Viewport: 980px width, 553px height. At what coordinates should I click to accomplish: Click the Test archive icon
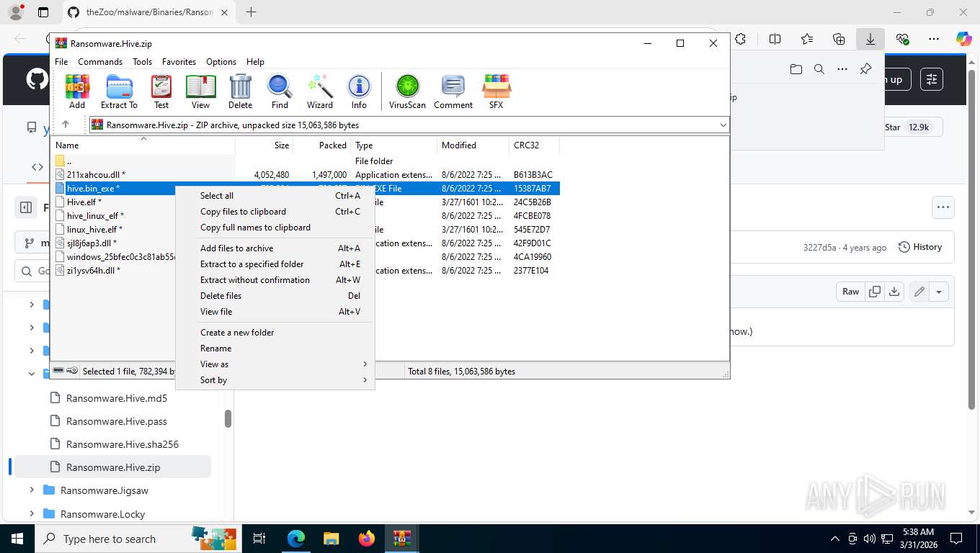coord(161,91)
